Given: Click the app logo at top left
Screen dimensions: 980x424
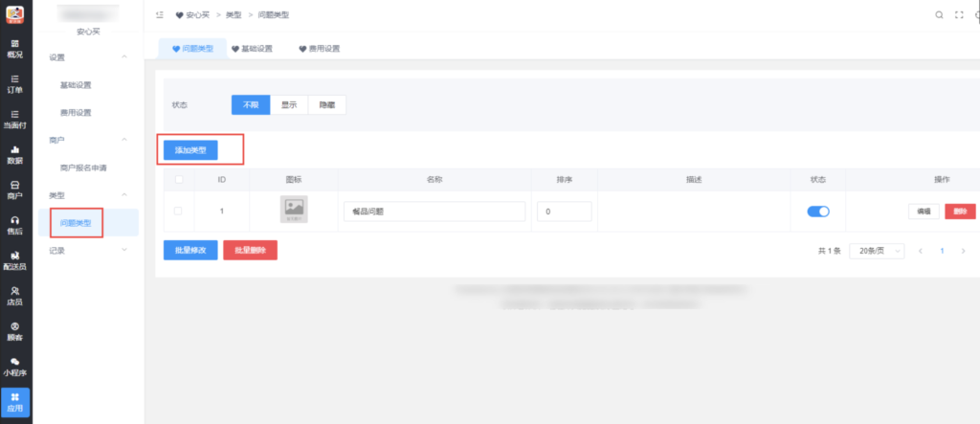Looking at the screenshot, I should [x=15, y=14].
